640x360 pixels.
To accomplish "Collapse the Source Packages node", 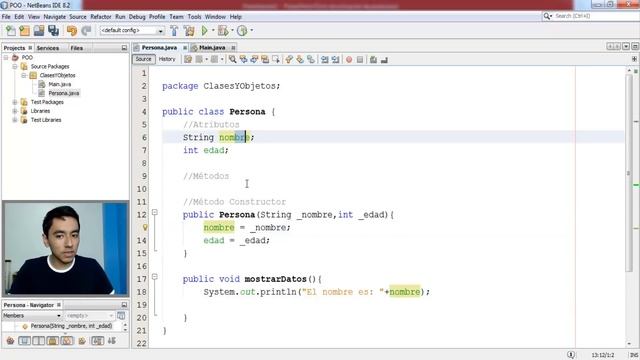I will click(15, 67).
